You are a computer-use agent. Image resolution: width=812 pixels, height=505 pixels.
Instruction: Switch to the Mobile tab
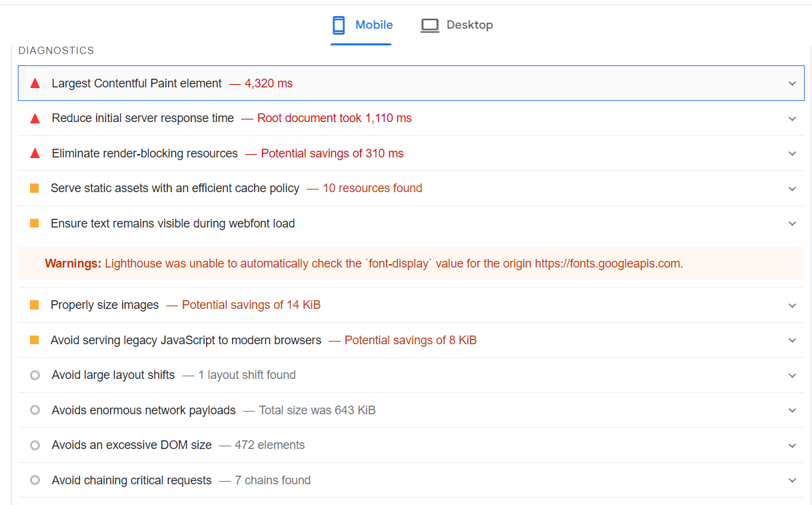coord(373,25)
